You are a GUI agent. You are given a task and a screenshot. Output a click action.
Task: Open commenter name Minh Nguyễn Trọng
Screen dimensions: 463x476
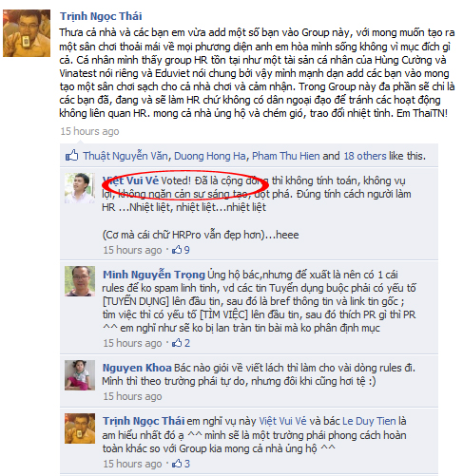click(154, 275)
